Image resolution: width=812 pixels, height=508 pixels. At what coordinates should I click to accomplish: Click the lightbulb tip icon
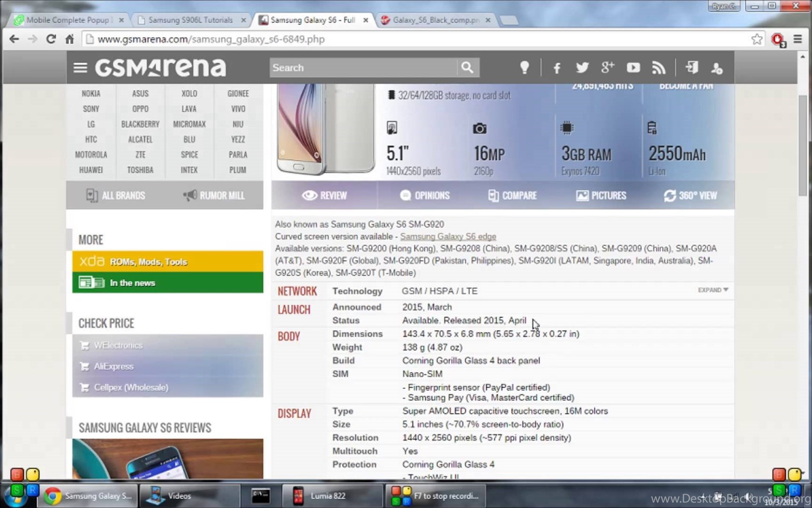[524, 68]
